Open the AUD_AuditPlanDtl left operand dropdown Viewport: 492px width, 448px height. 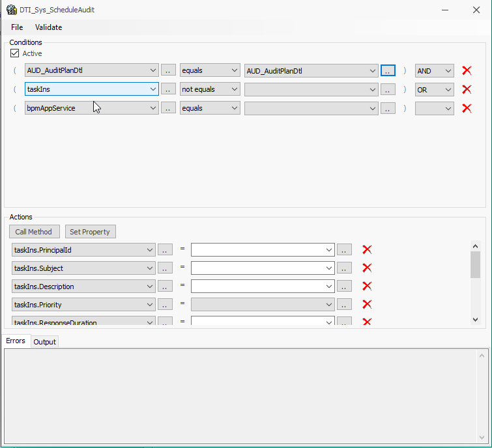[x=92, y=70]
